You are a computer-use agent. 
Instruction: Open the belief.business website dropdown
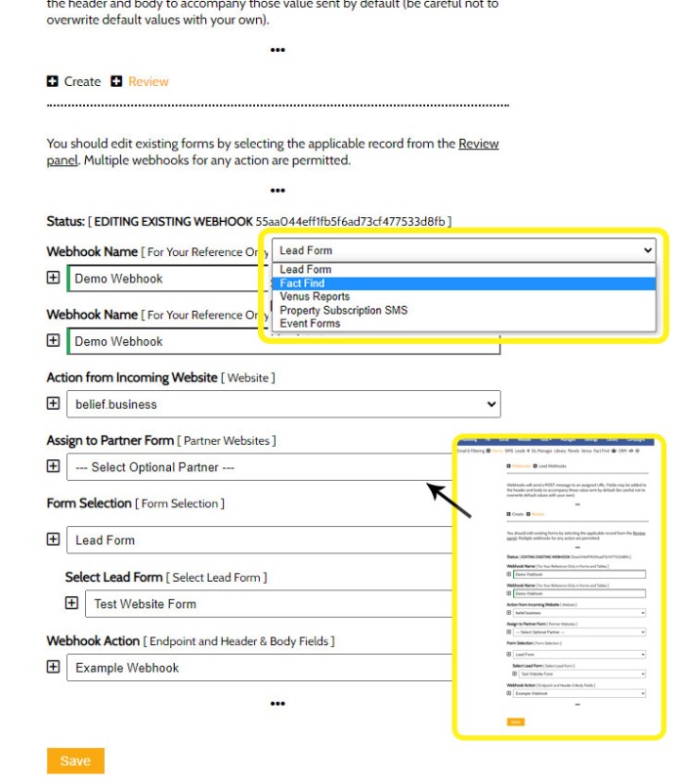tap(282, 404)
